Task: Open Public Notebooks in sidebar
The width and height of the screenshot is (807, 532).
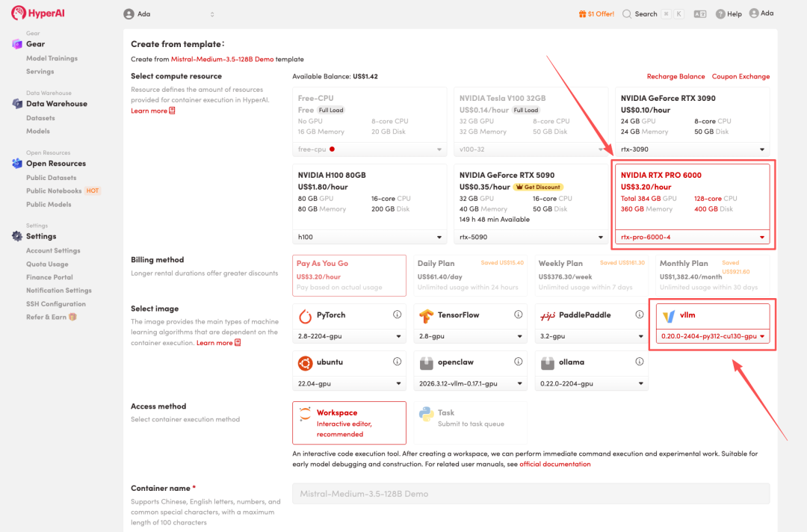Action: 54,191
